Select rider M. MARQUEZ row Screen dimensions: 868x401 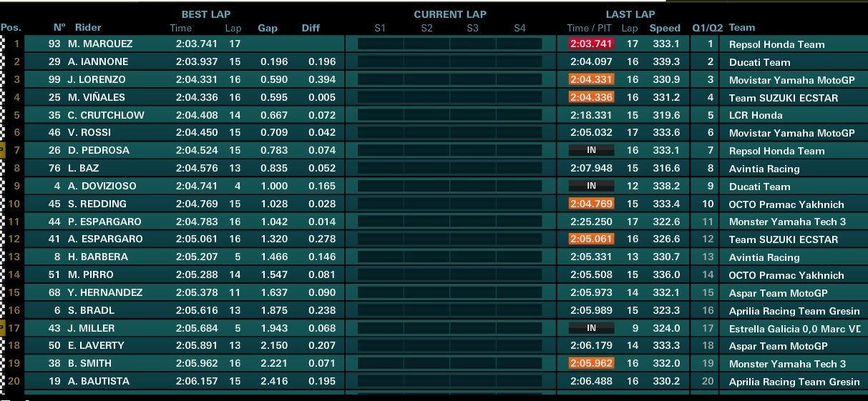pyautogui.click(x=434, y=44)
